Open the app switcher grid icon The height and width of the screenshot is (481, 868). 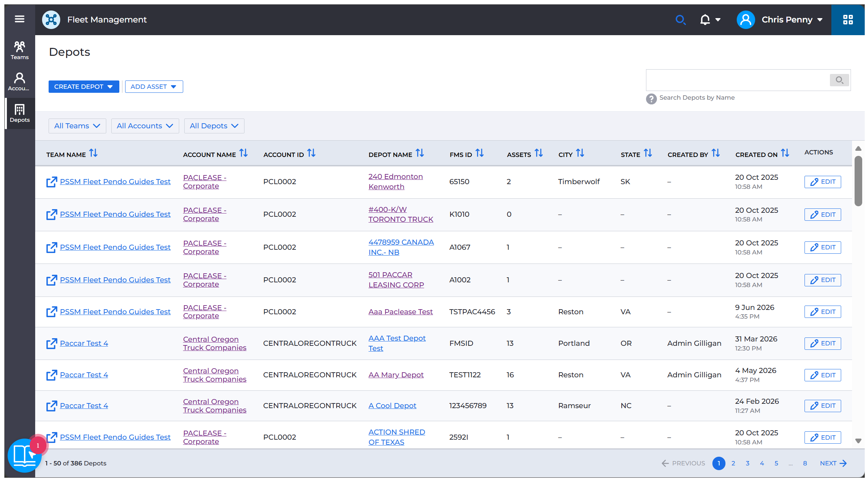pos(848,20)
